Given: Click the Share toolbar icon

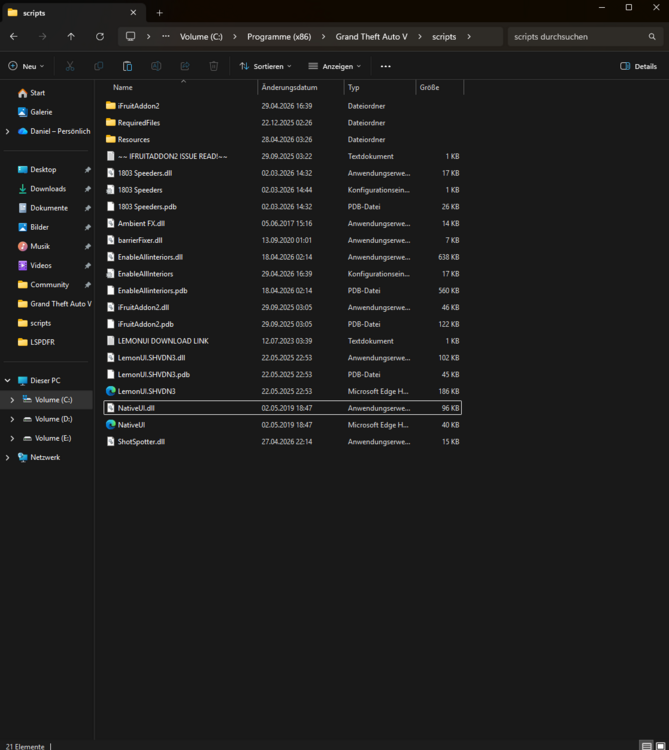Looking at the screenshot, I should (185, 66).
